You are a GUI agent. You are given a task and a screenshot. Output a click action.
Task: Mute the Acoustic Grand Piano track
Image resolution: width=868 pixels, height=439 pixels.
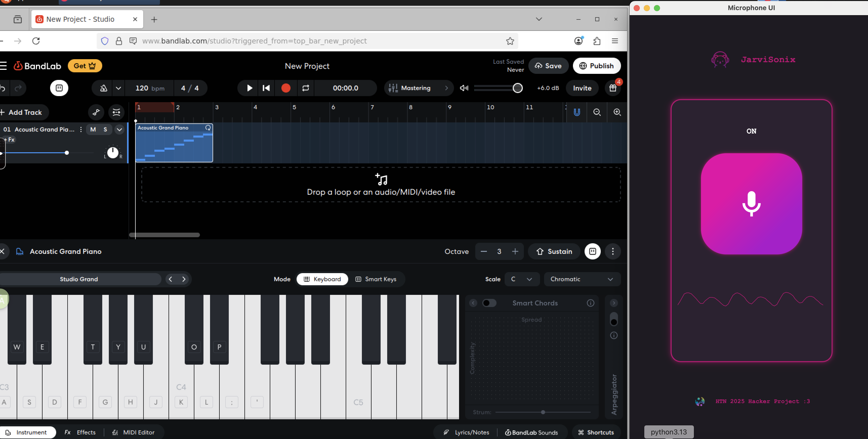point(93,129)
